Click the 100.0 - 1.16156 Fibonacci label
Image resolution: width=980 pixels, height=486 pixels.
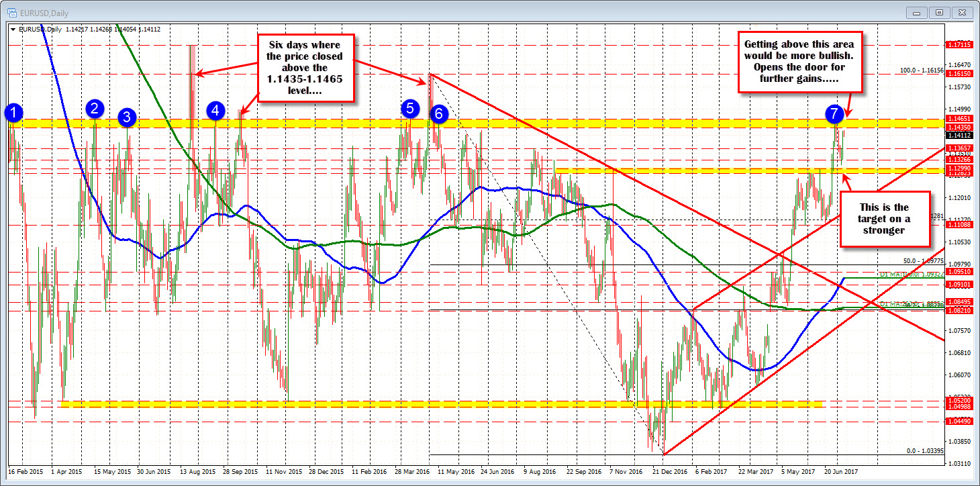pos(922,70)
